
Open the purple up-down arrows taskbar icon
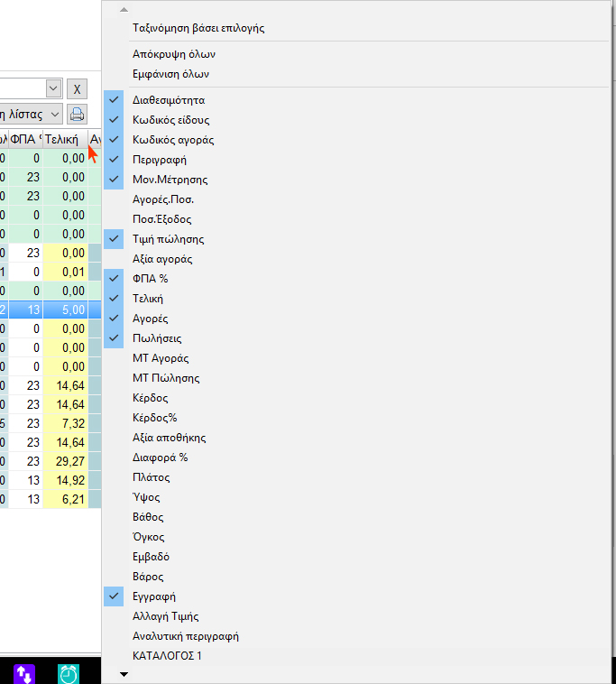[24, 674]
